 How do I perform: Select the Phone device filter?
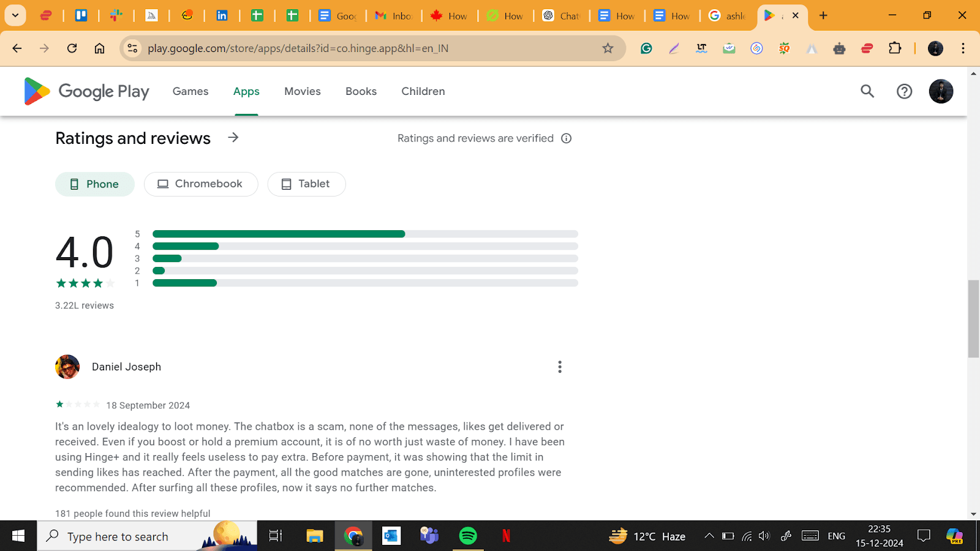click(x=95, y=184)
